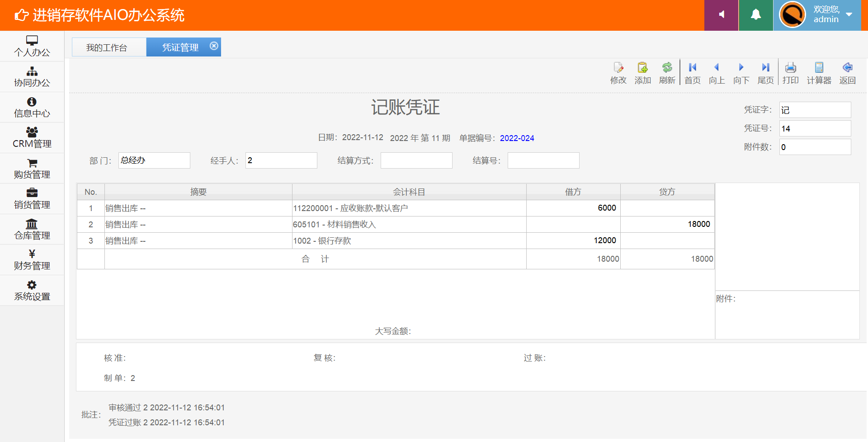
Task: Go to next voucher with 向下
Action: [741, 73]
